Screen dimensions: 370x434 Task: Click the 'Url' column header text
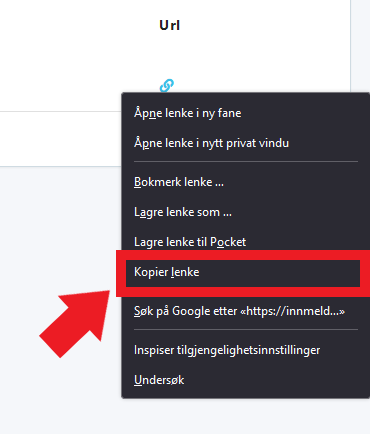[170, 25]
